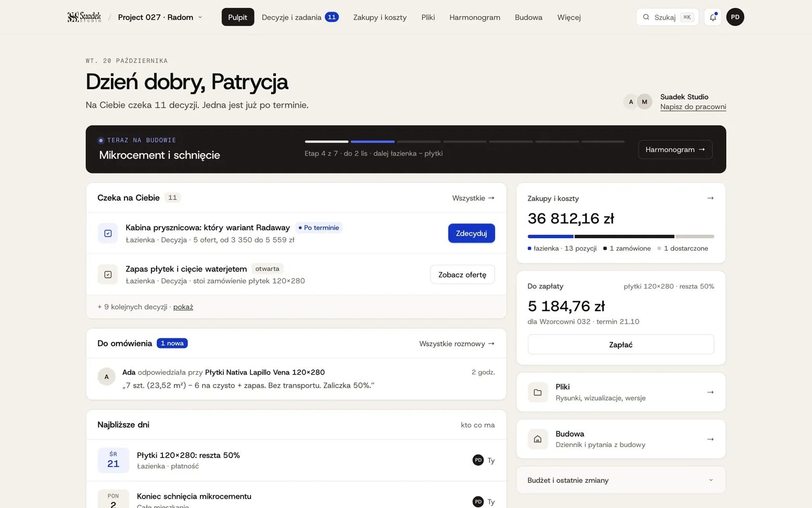812x508 pixels.
Task: Click the stage progress bar in banner
Action: (x=465, y=141)
